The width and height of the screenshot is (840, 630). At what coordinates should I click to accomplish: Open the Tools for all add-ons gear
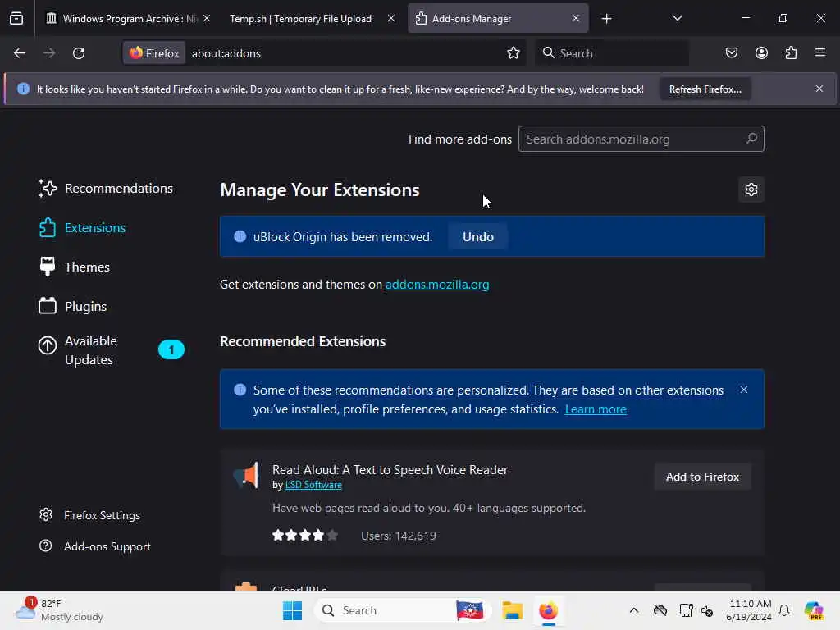751,189
